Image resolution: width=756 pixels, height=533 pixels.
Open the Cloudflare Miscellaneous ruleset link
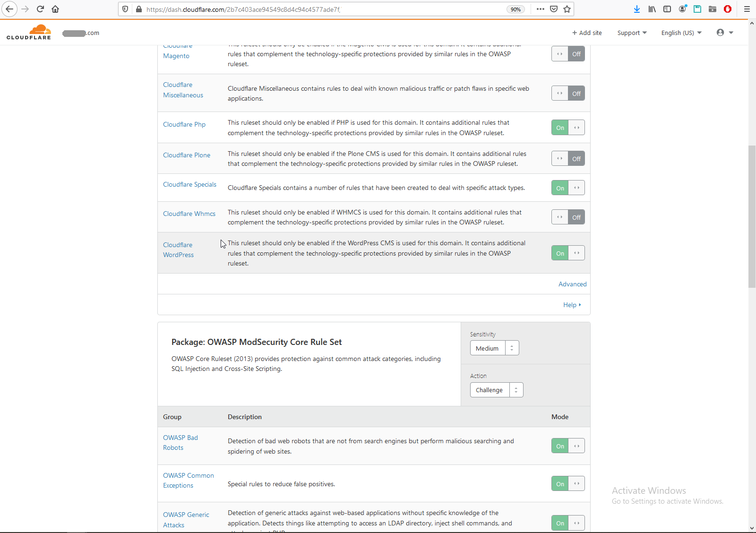click(183, 90)
